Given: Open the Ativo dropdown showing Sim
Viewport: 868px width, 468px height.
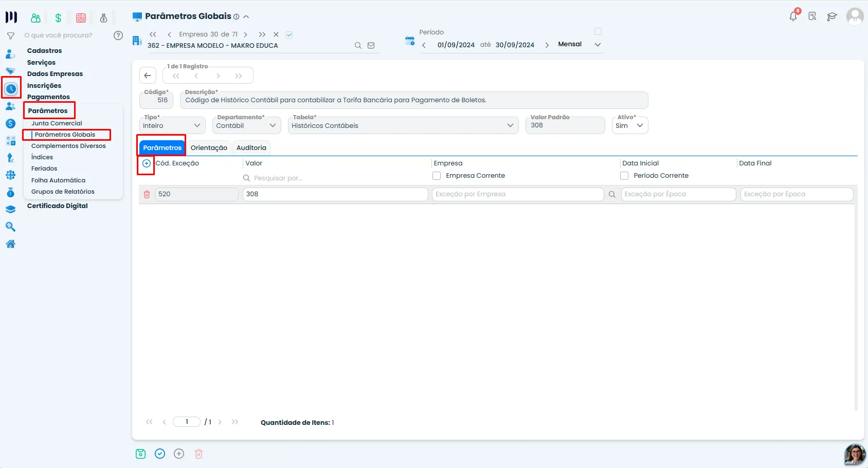Looking at the screenshot, I should [x=630, y=125].
